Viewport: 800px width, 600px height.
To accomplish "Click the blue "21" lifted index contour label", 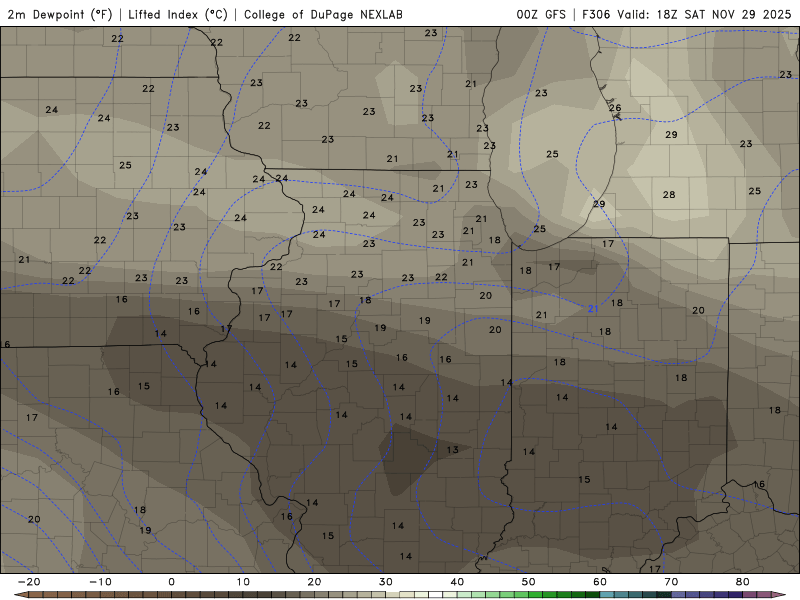I will point(592,309).
